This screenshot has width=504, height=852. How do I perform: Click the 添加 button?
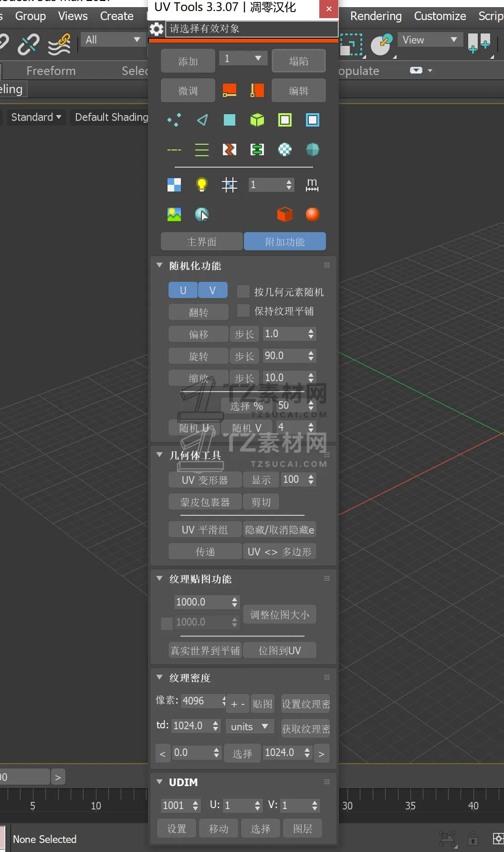pos(188,61)
